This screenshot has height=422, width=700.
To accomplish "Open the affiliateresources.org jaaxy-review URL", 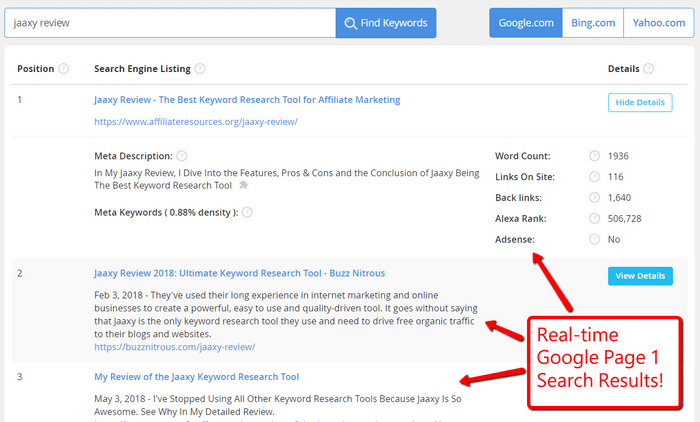I will point(196,121).
